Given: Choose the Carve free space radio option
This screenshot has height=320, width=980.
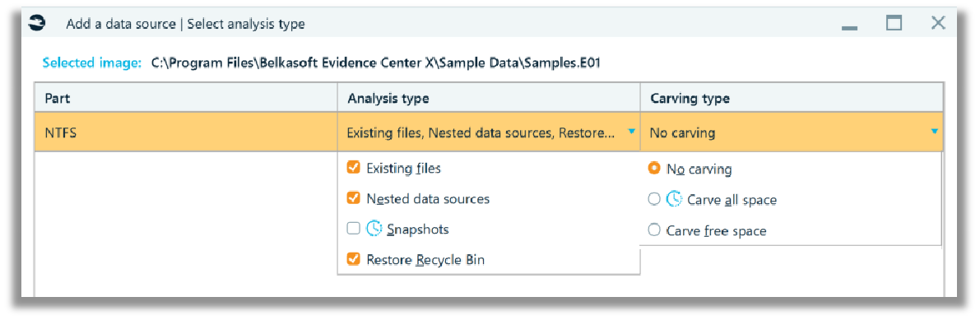Looking at the screenshot, I should pyautogui.click(x=654, y=230).
